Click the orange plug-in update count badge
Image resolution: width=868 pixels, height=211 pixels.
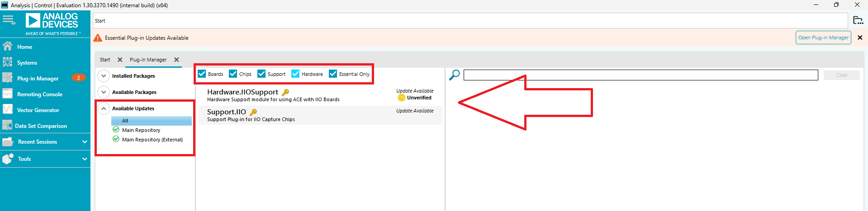point(79,78)
